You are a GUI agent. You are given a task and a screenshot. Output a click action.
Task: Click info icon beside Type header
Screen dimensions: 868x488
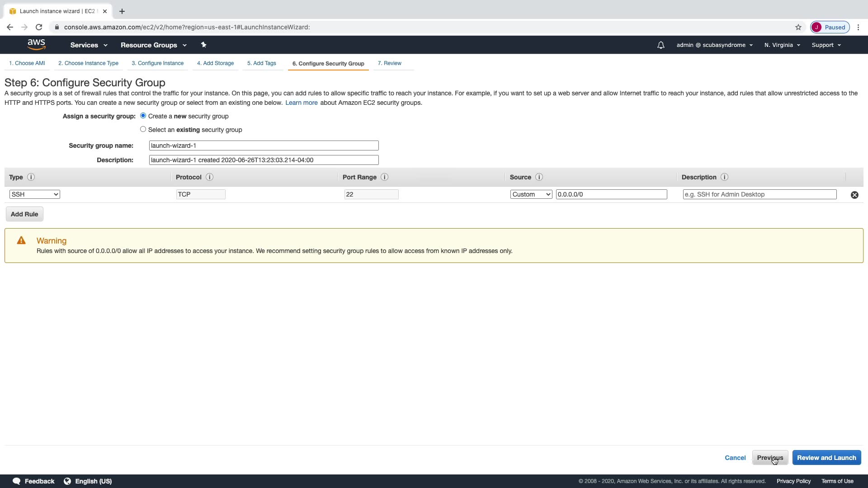(31, 177)
